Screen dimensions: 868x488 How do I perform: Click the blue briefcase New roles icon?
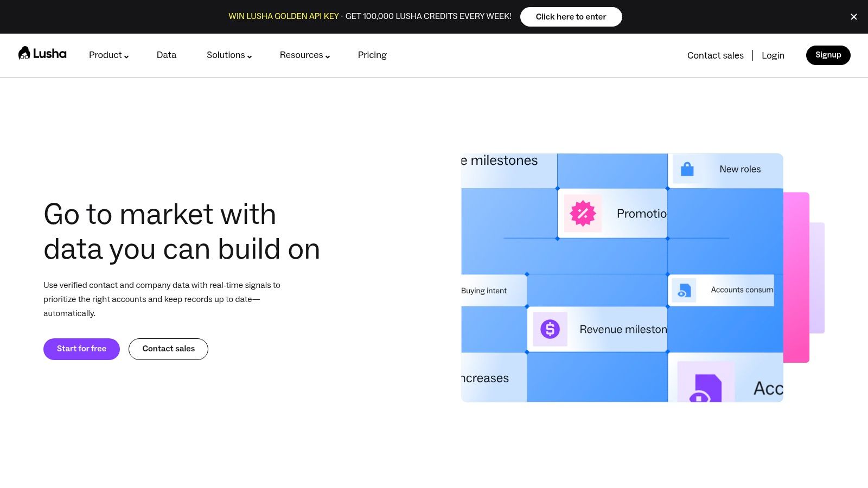pos(687,169)
